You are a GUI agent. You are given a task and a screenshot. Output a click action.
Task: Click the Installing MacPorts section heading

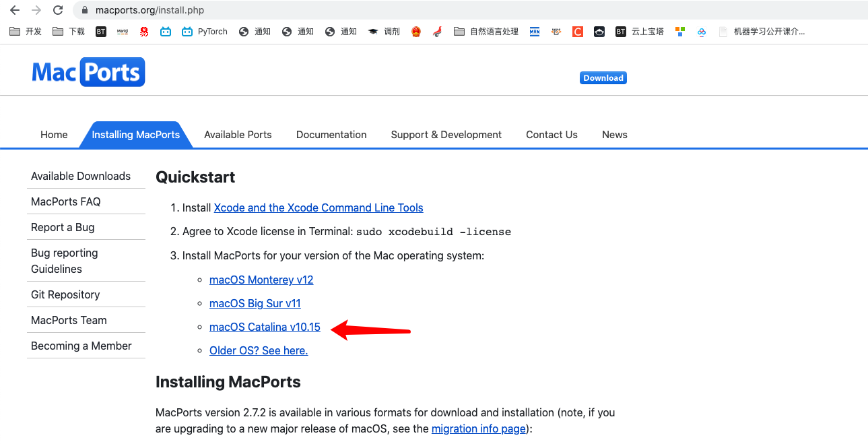(228, 382)
